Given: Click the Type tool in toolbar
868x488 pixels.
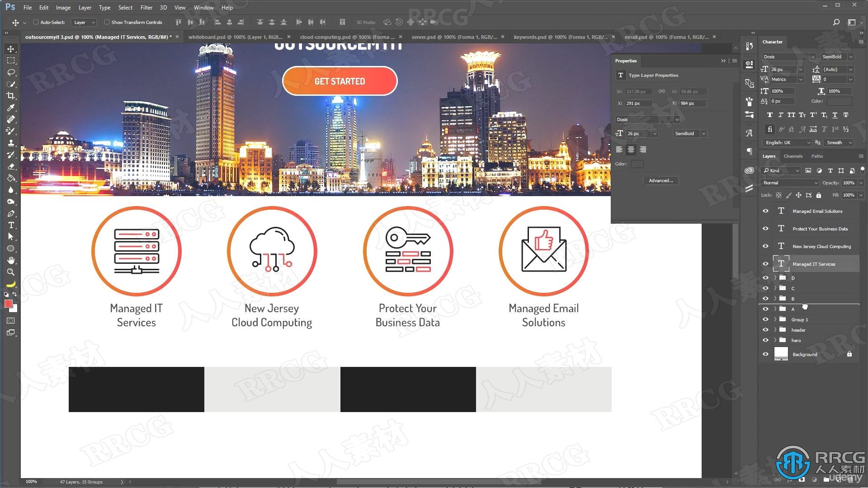Looking at the screenshot, I should click(x=11, y=225).
